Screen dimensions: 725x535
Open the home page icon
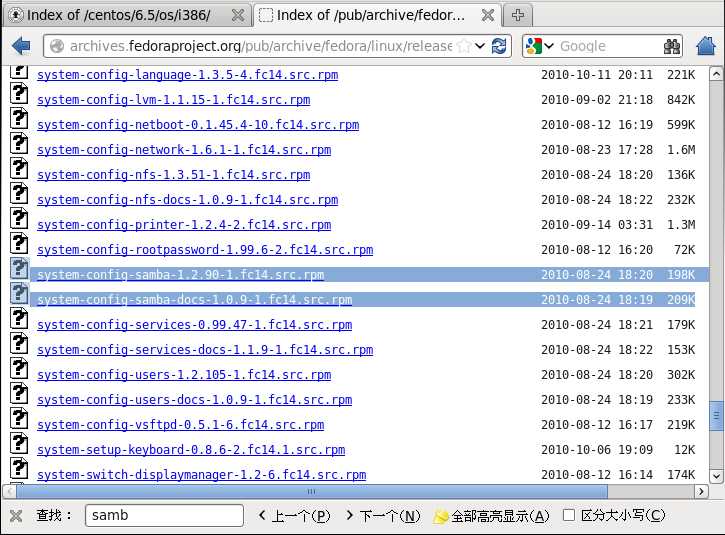point(706,46)
